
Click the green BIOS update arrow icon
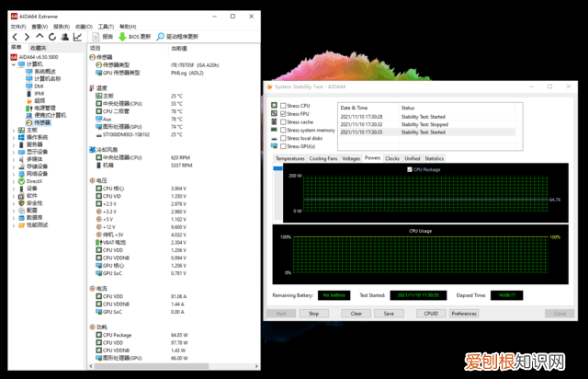point(121,37)
